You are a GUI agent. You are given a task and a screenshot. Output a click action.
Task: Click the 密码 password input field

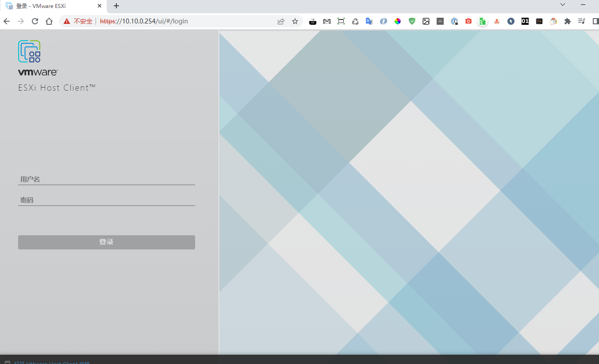click(x=106, y=200)
